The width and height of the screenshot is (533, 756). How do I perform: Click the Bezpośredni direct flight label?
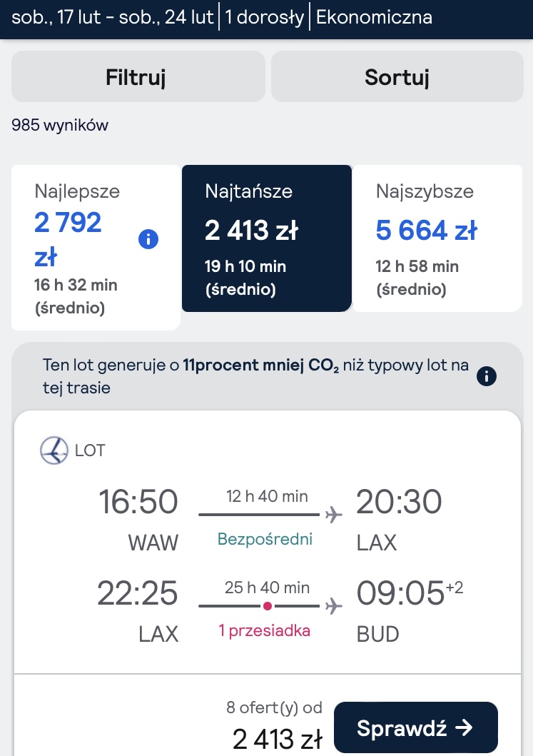265,539
